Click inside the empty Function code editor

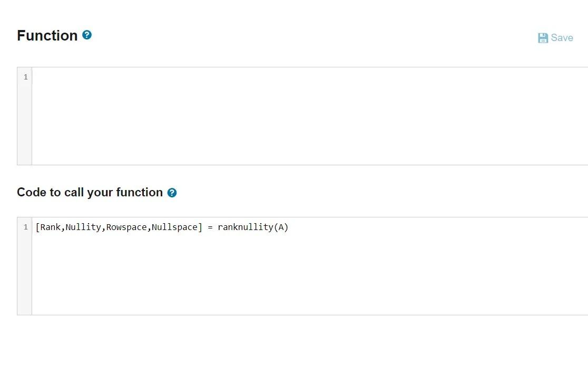[x=211, y=105]
